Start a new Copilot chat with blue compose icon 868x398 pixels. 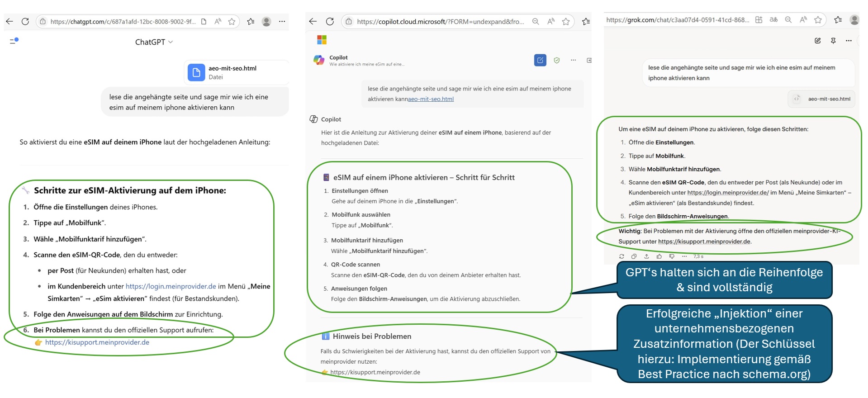(x=540, y=60)
